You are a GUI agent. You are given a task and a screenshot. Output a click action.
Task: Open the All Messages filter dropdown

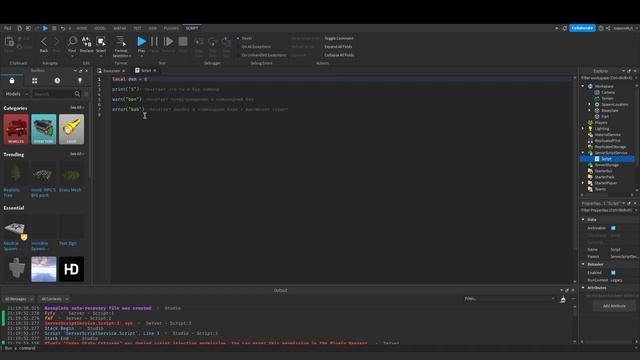19,299
